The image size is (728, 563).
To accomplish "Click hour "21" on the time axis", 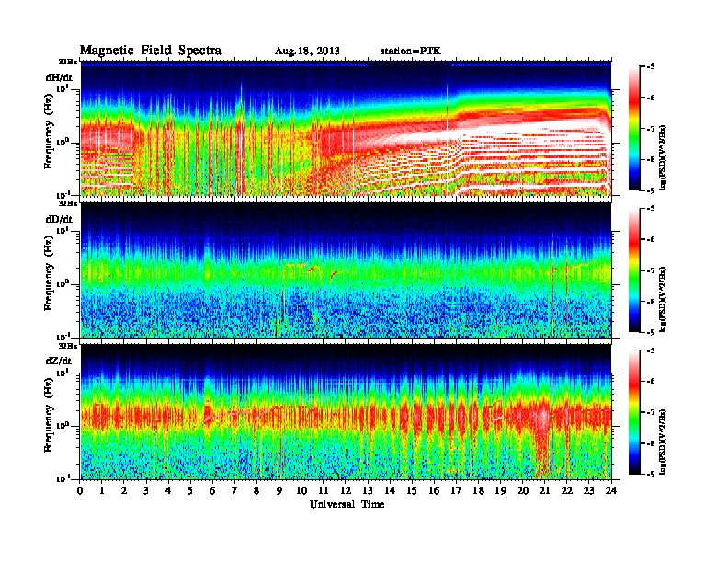I will (x=544, y=490).
